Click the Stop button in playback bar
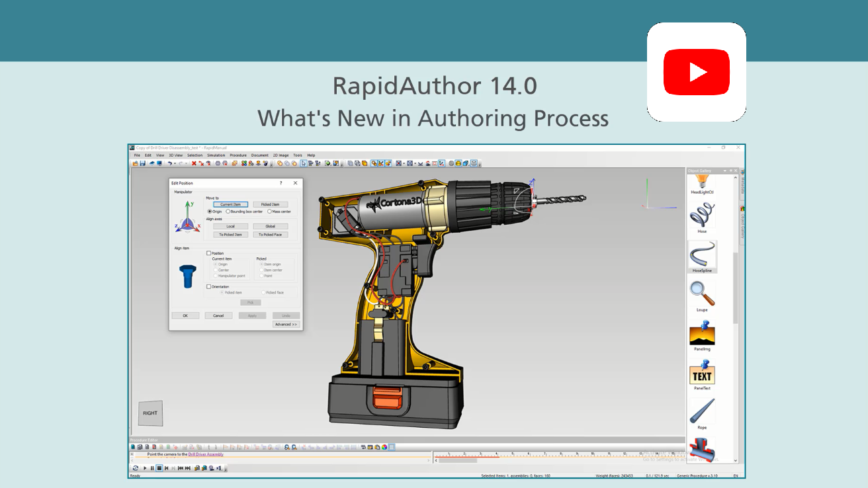868x488 pixels. 159,468
